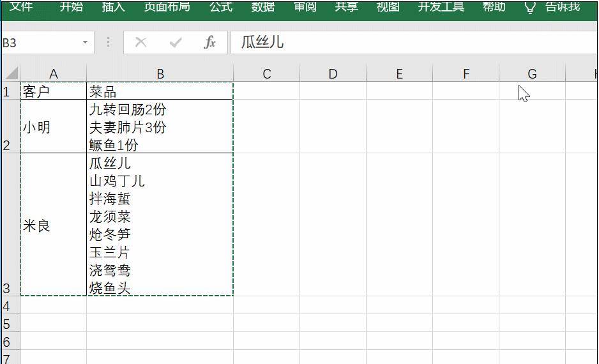Click the 告诉我 search box text
This screenshot has height=364, width=599.
pyautogui.click(x=563, y=6)
